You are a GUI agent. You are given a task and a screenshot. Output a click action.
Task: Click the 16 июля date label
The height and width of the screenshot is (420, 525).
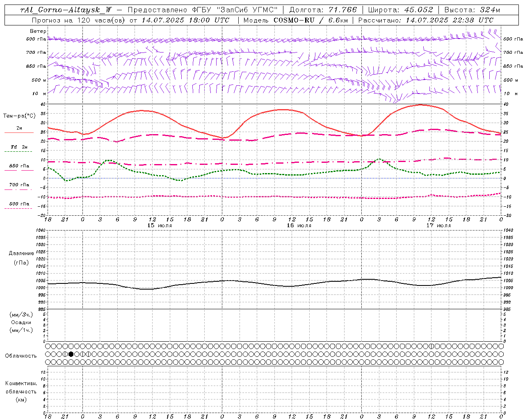tap(299, 226)
